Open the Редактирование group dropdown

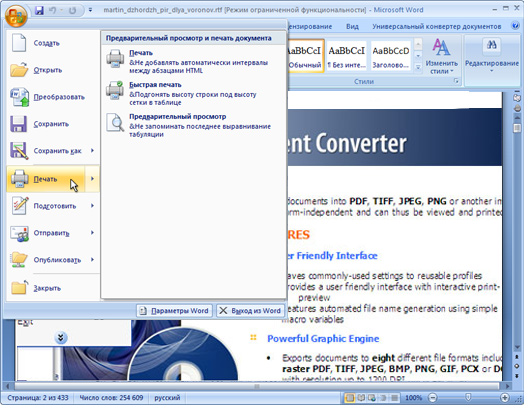(491, 56)
